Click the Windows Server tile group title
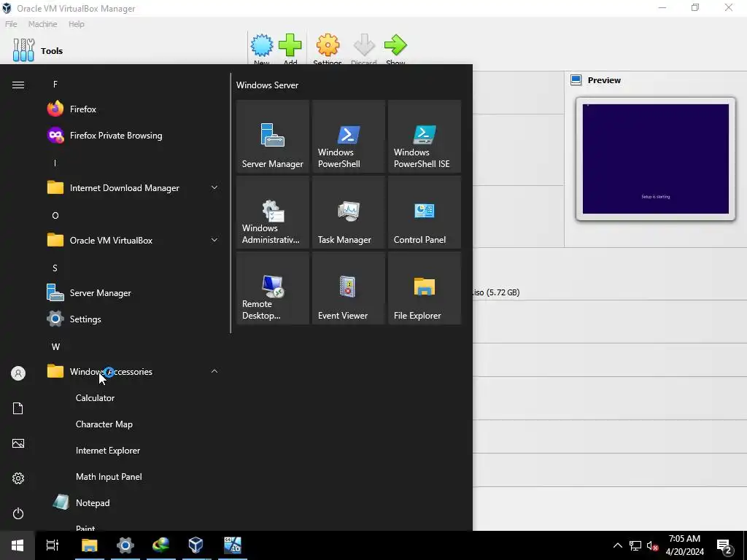 pos(267,85)
